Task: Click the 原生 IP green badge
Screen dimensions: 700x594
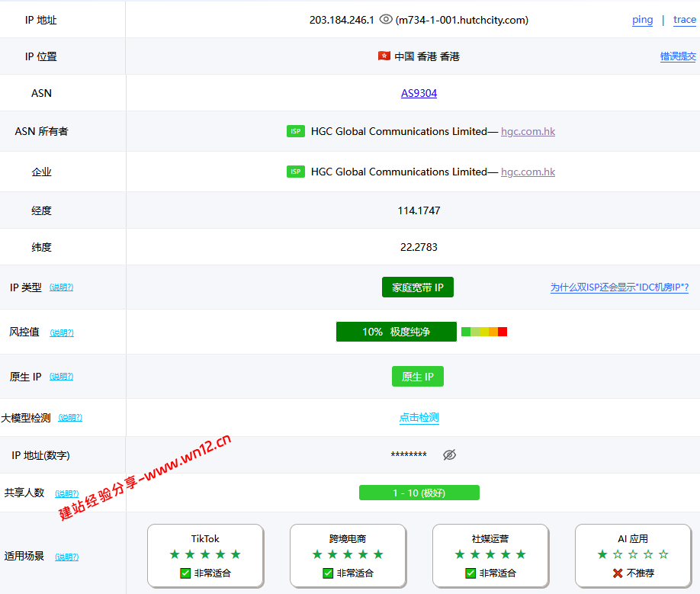Action: 417,376
